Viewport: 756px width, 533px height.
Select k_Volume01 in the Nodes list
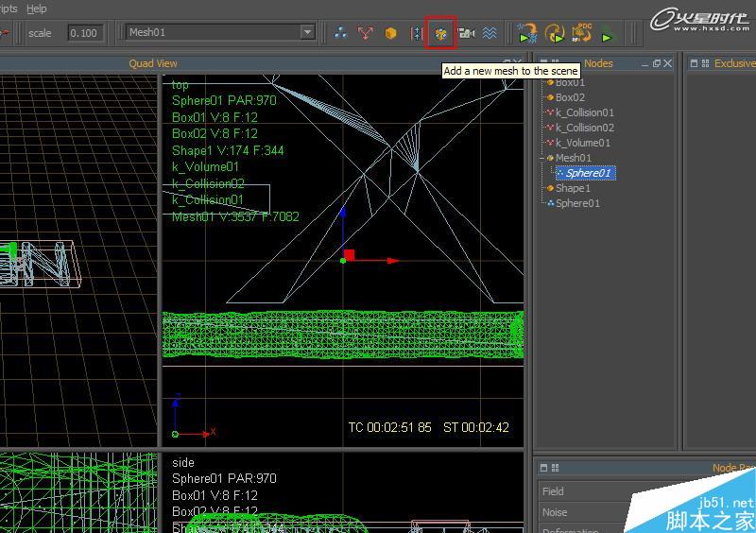click(x=582, y=143)
